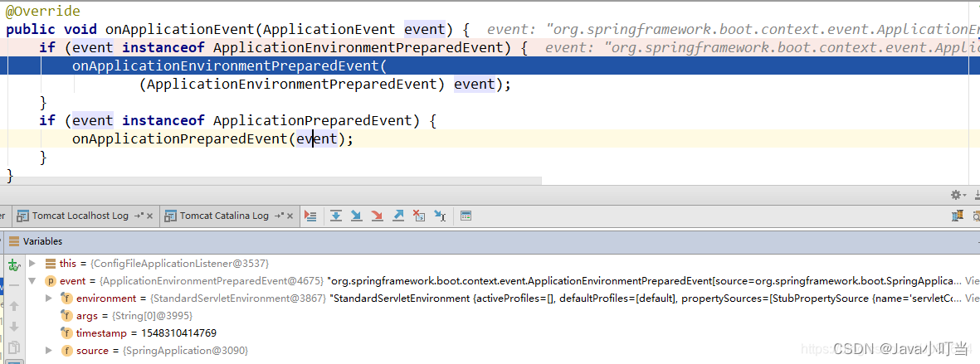980x364 pixels.
Task: Click duplicate watch copy icon
Action: pos(14,347)
